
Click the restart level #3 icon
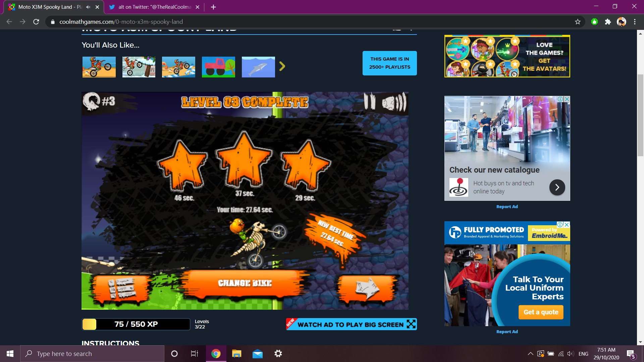pyautogui.click(x=92, y=101)
